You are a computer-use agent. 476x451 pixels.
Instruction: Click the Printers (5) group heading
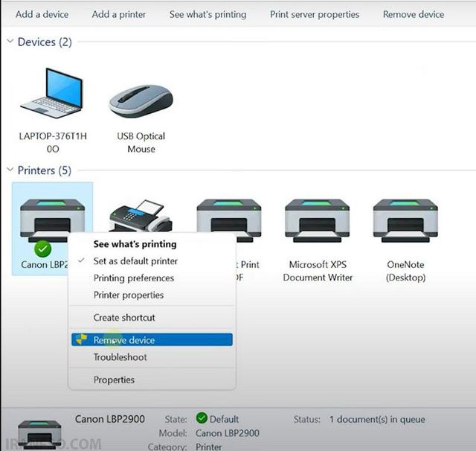tap(45, 170)
